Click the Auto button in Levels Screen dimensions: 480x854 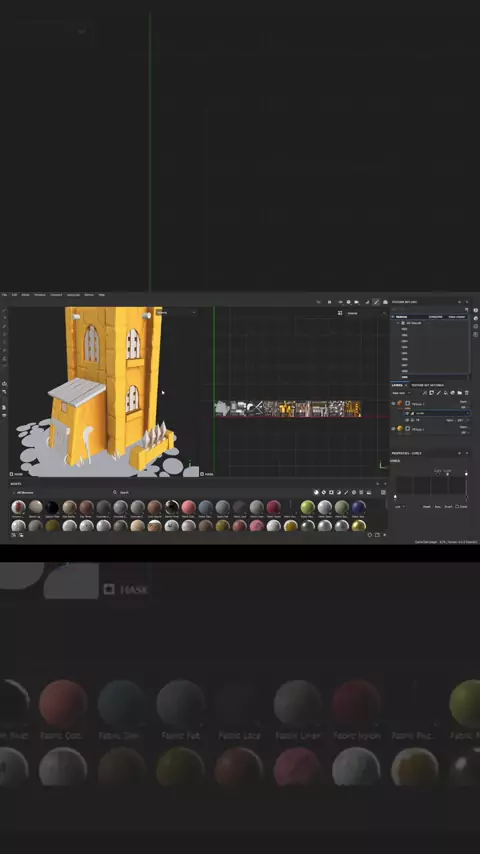438,507
